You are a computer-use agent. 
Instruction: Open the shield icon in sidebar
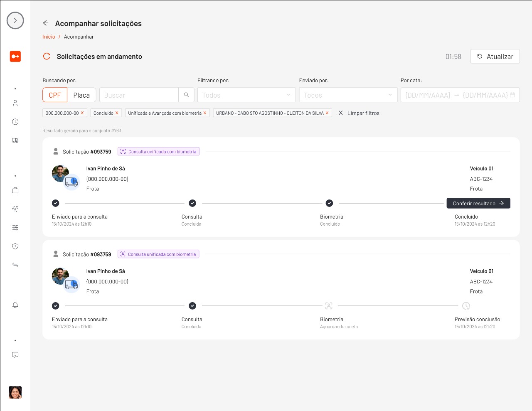pyautogui.click(x=15, y=246)
